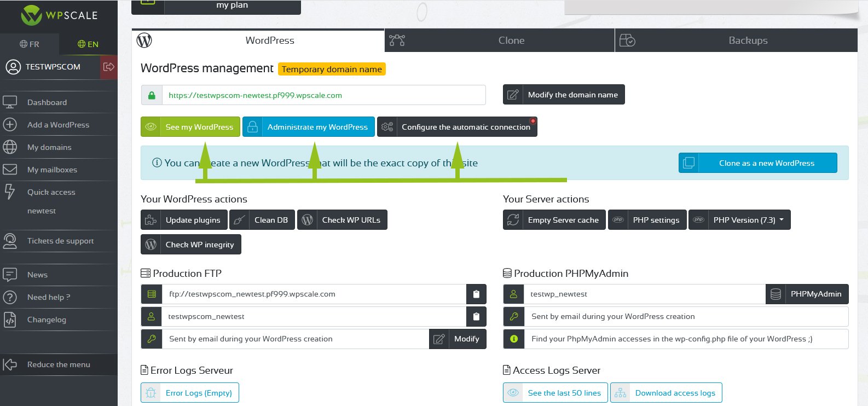Click the Changelog code file icon
Viewport: 868px width, 406px height.
(10, 320)
